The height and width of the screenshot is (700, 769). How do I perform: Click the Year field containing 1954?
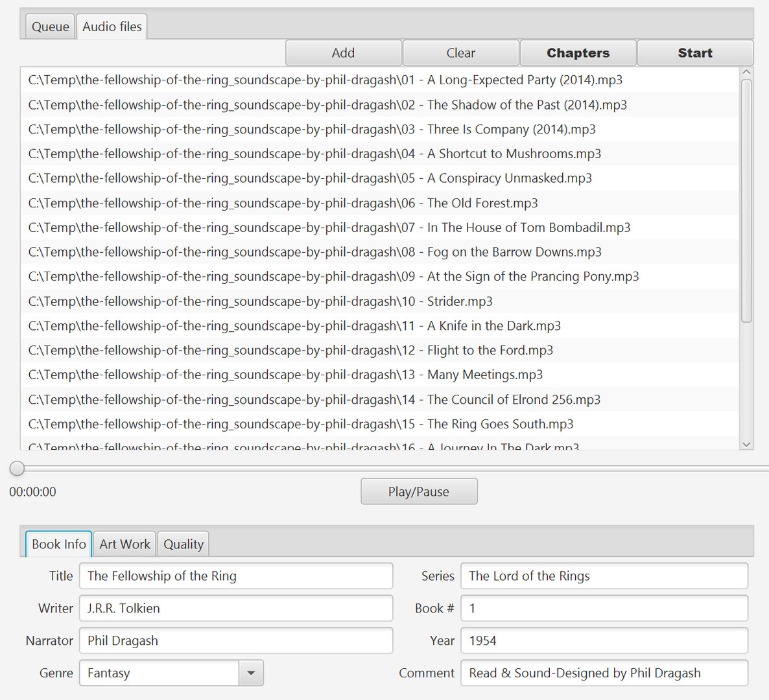tap(603, 640)
